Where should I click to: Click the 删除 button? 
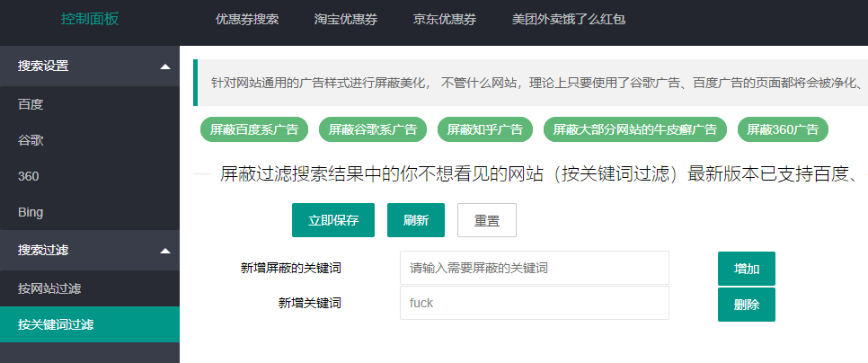click(x=746, y=305)
